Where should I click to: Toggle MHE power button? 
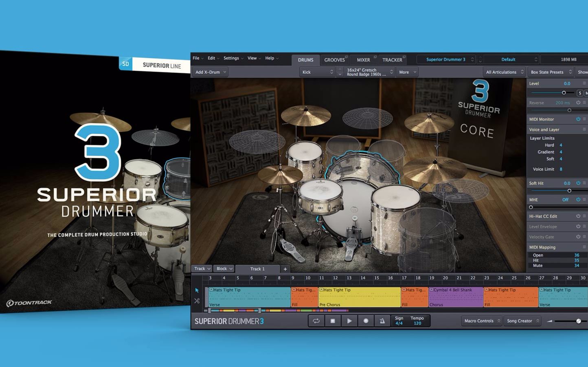point(578,200)
